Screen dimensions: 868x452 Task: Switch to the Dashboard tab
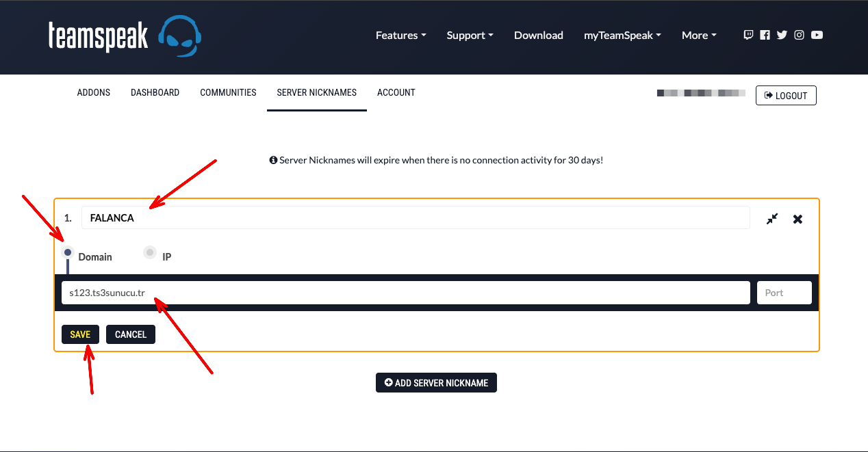[155, 92]
